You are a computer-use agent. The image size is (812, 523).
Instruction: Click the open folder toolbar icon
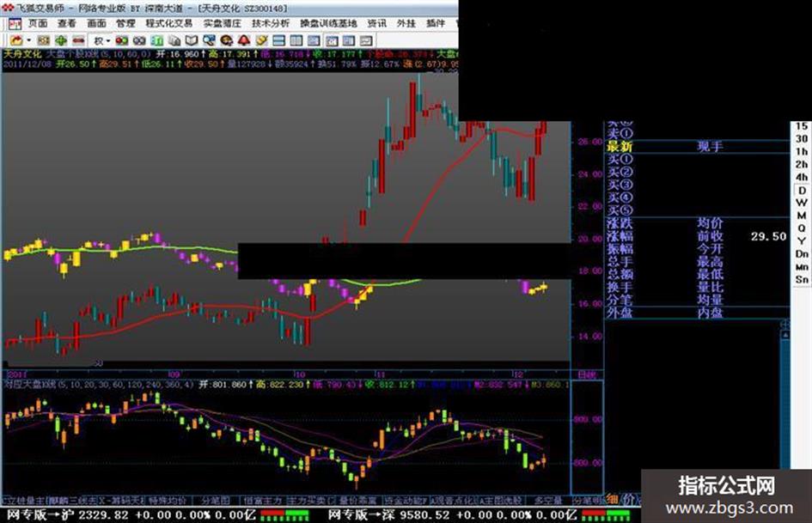16,40
